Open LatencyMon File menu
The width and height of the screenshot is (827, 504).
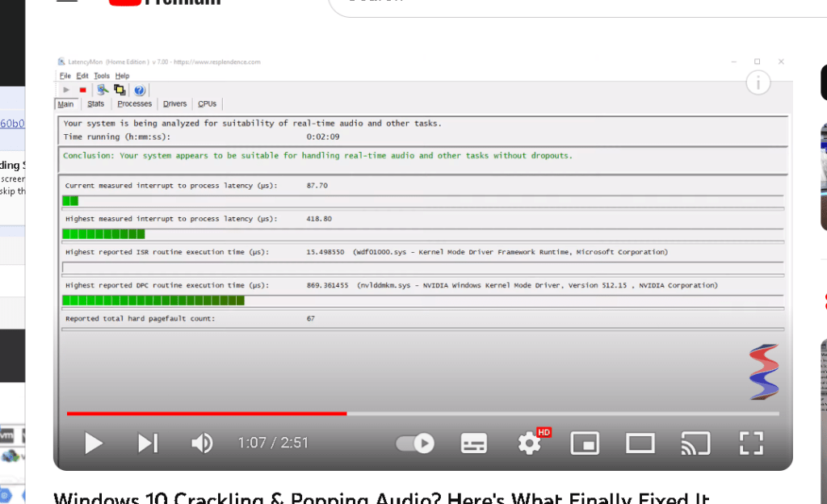click(x=65, y=76)
